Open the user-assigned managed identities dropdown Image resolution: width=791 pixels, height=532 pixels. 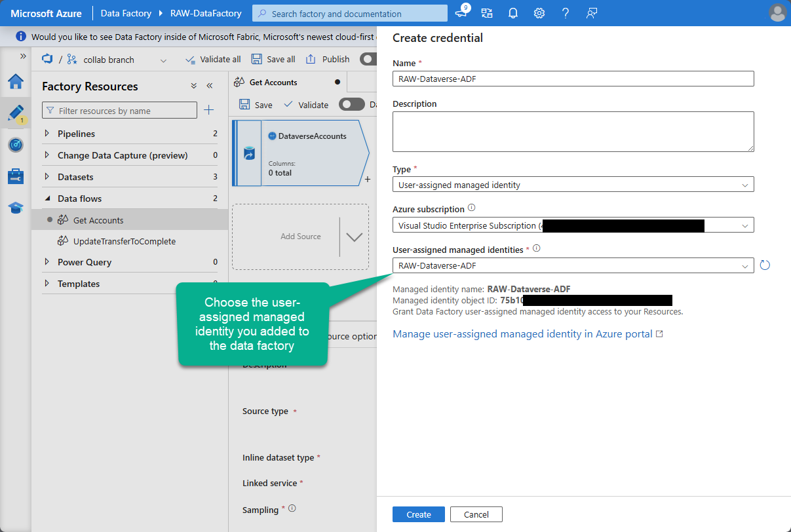[573, 265]
